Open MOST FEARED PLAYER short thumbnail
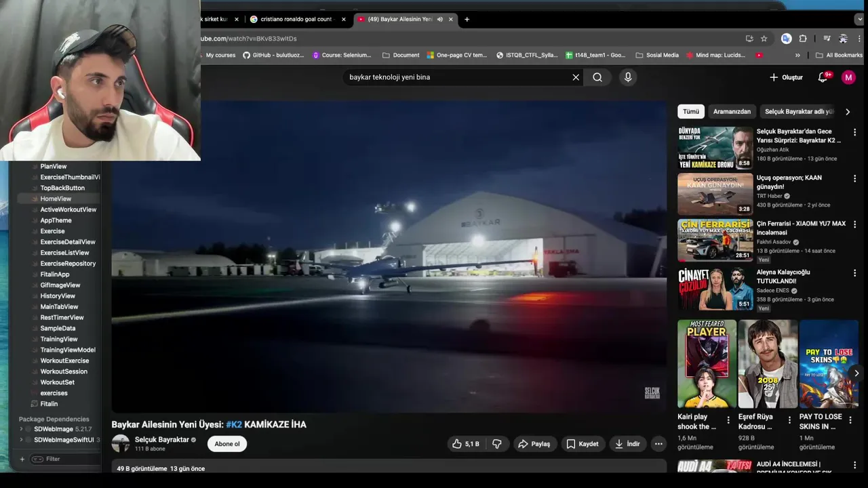The width and height of the screenshot is (868, 488). point(707,364)
